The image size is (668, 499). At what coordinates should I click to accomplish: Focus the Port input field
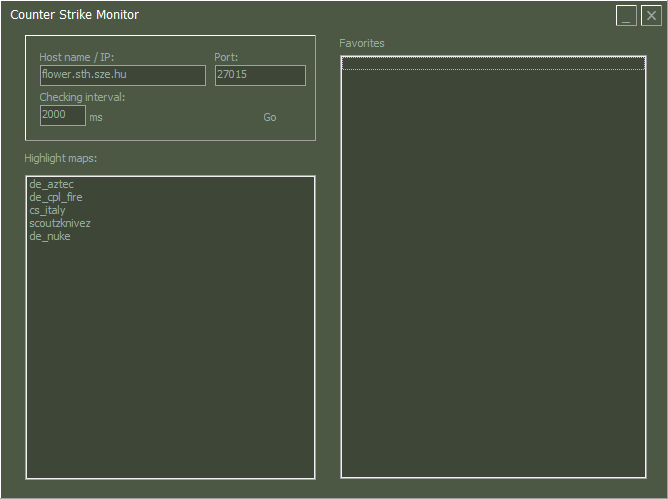click(x=260, y=75)
